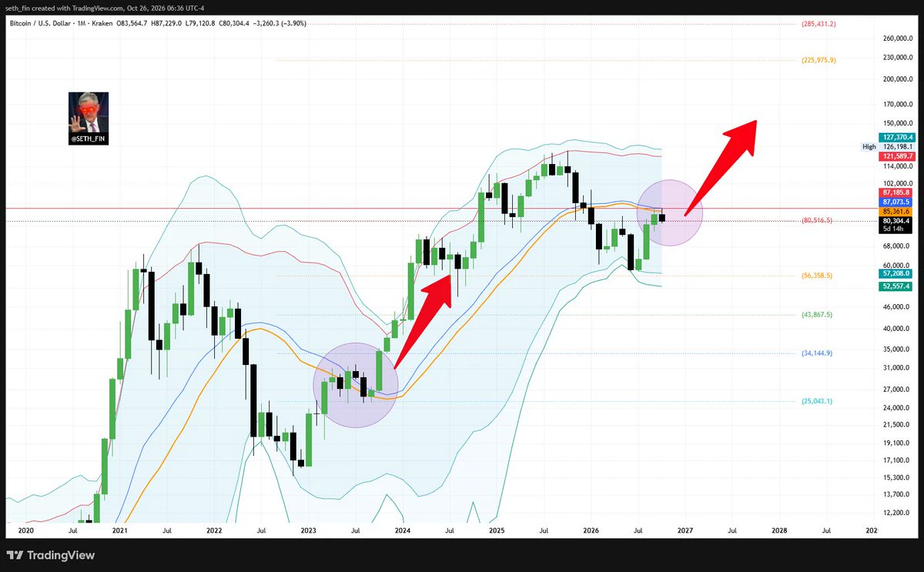This screenshot has height=572, width=924.
Task: Click the red 121,589.7 price label
Action: 895,156
